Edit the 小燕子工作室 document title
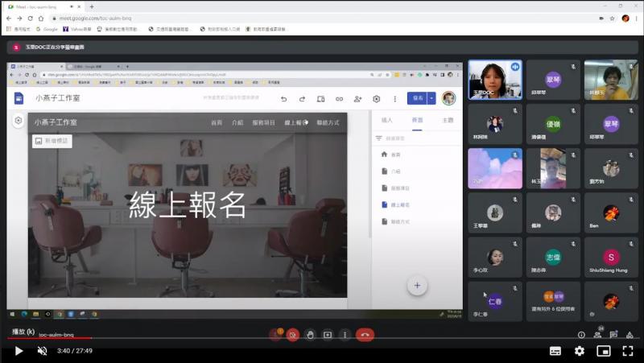The width and height of the screenshot is (644, 363). point(57,98)
